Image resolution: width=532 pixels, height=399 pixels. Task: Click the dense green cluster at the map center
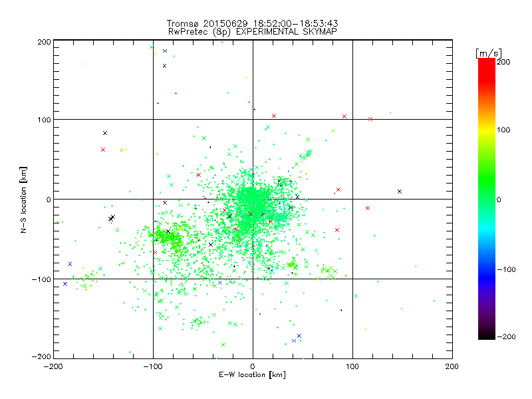tap(252, 203)
